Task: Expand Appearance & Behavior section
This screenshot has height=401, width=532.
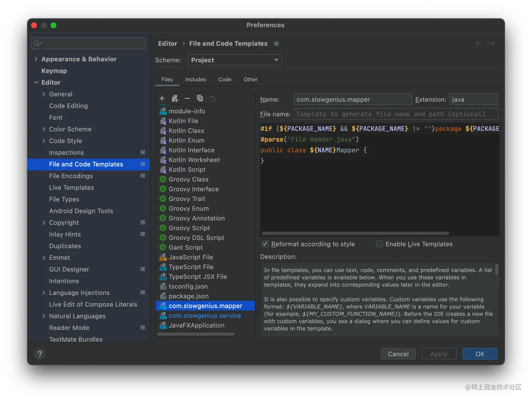Action: click(x=36, y=59)
